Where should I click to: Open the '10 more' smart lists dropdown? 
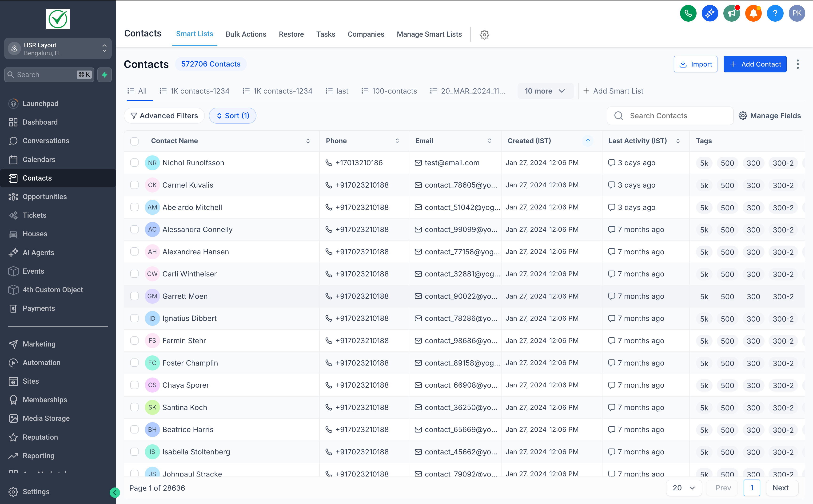[545, 91]
